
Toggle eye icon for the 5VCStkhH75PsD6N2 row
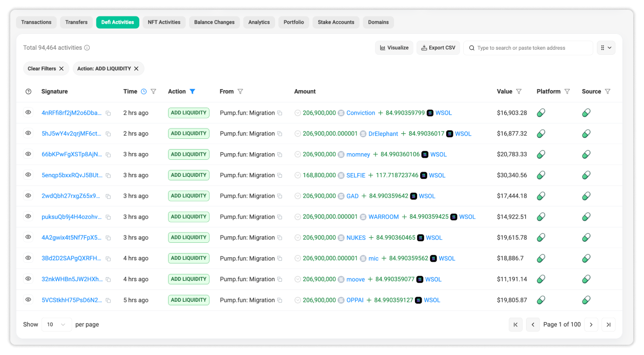pos(28,300)
